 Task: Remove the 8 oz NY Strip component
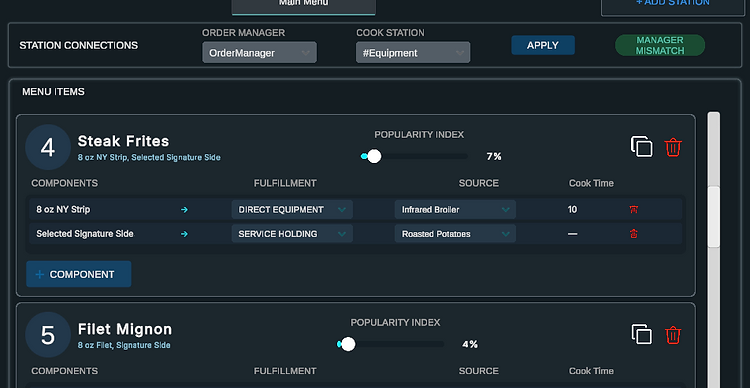634,210
